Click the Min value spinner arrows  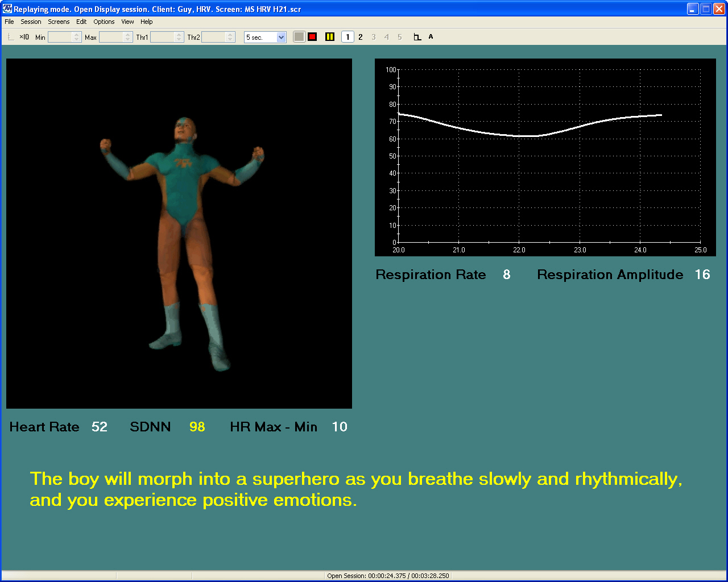(x=77, y=37)
